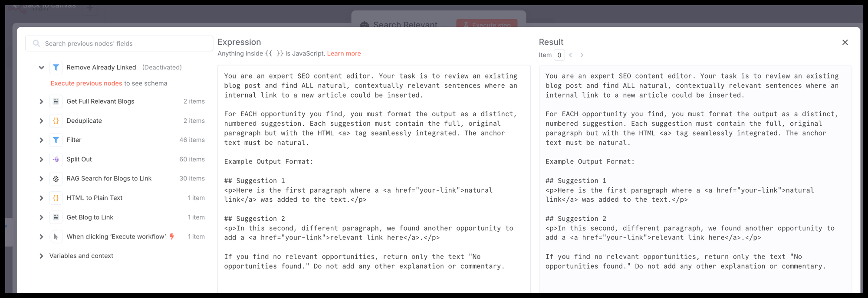
Task: Click the Remove Already Linked filter icon
Action: 56,68
